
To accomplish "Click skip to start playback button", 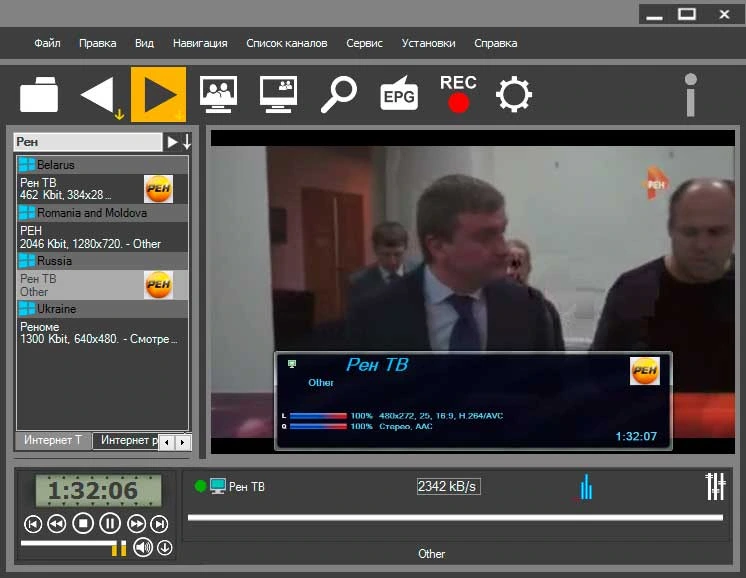I will click(33, 524).
